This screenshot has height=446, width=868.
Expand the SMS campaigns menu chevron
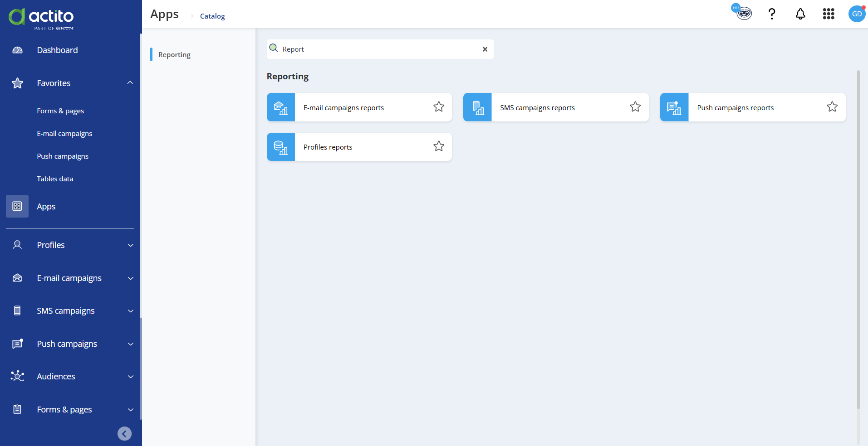131,311
